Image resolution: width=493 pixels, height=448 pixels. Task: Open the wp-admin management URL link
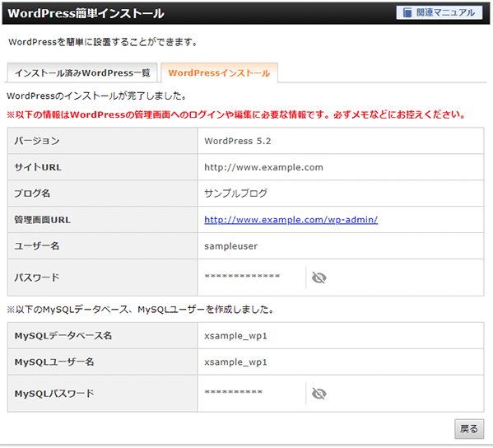[x=291, y=220]
